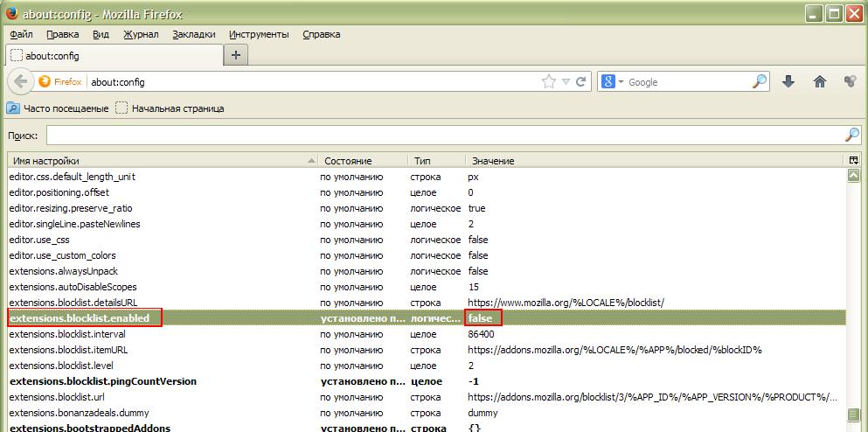Select the about:config tab

[114, 55]
